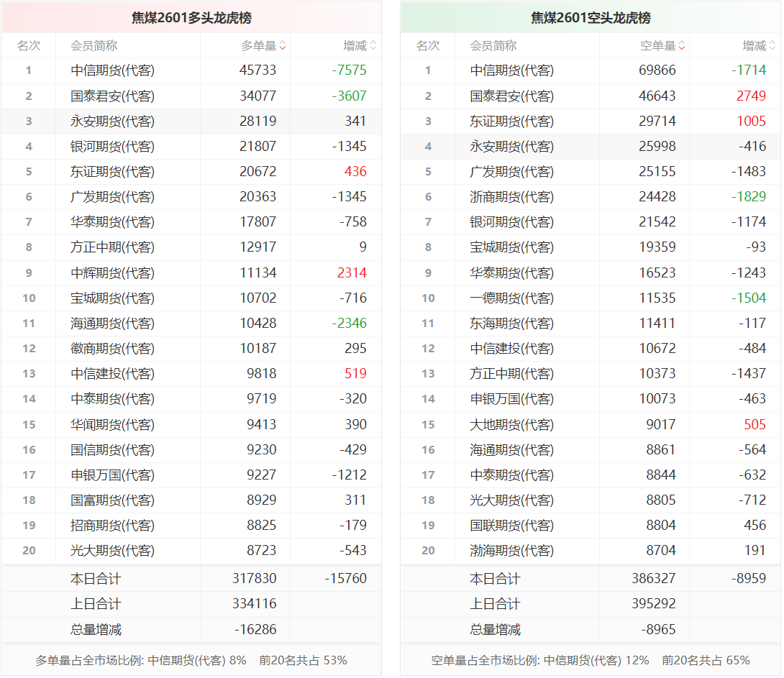The height and width of the screenshot is (678, 784).
Task: Click long total change -16286
Action: point(255,630)
